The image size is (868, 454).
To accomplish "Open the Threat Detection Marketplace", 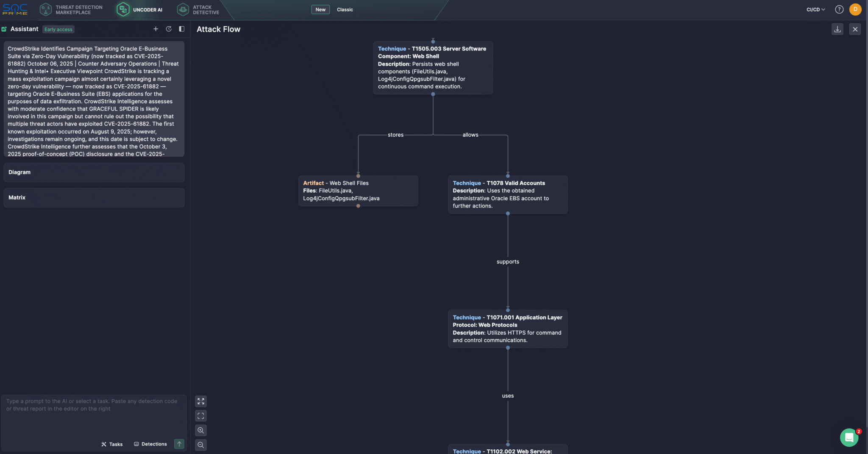I will (71, 9).
